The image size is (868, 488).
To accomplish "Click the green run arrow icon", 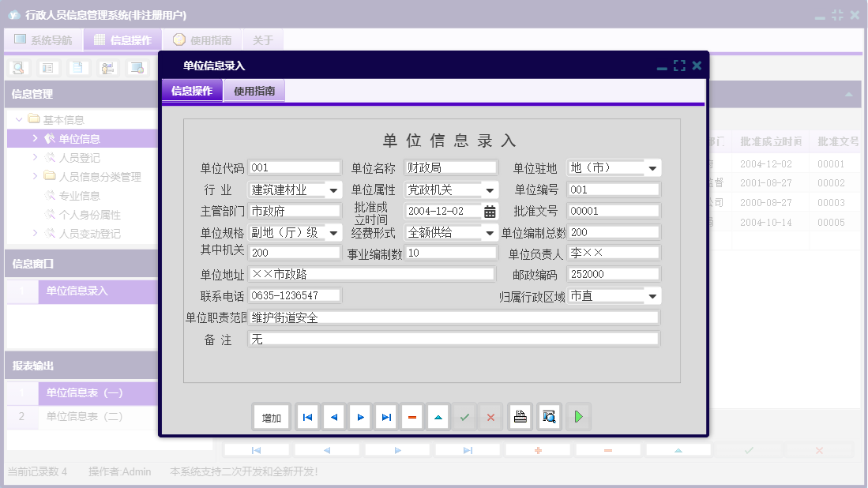I will tap(578, 416).
